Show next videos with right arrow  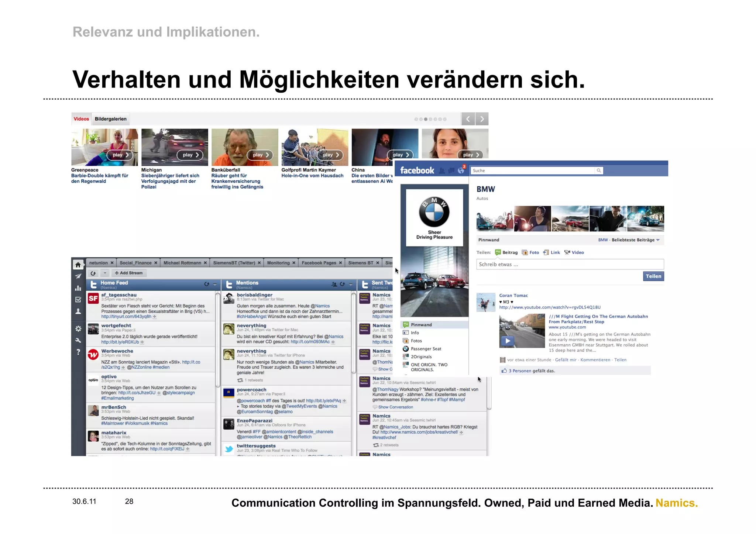pyautogui.click(x=482, y=119)
